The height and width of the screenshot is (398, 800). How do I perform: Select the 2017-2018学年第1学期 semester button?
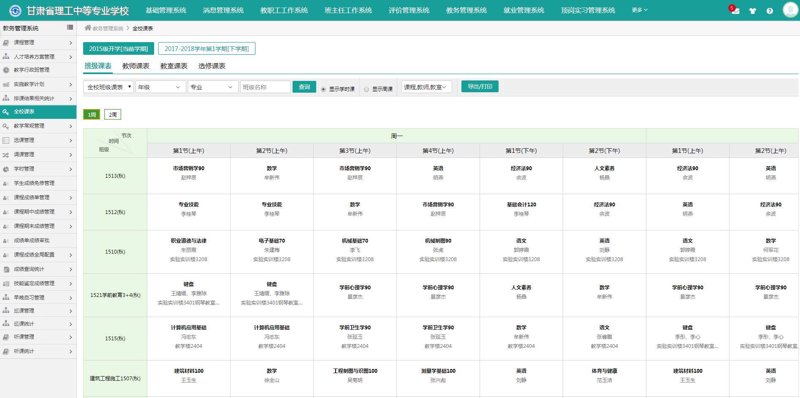(x=207, y=48)
